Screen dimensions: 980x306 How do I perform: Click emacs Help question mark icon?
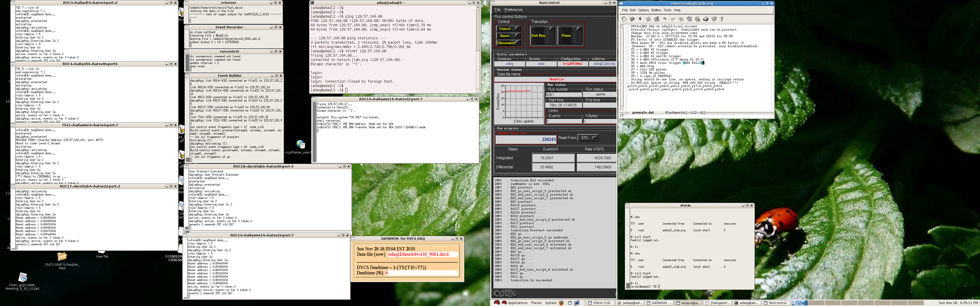(x=722, y=19)
